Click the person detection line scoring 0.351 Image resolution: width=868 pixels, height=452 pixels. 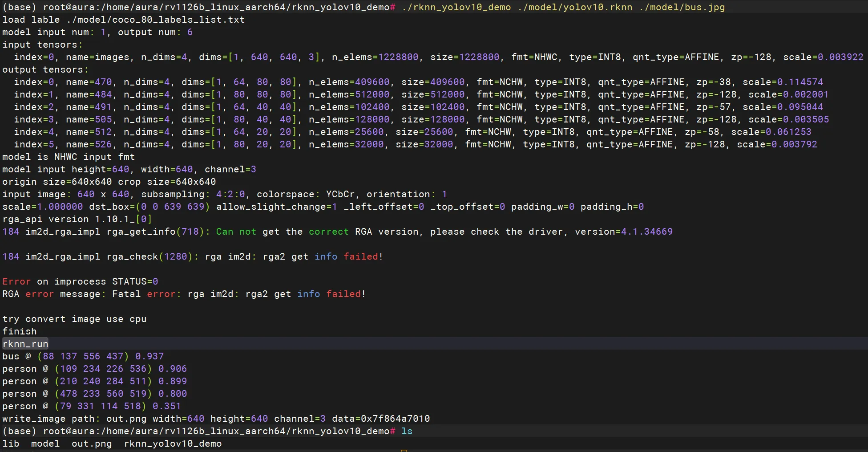click(x=92, y=406)
